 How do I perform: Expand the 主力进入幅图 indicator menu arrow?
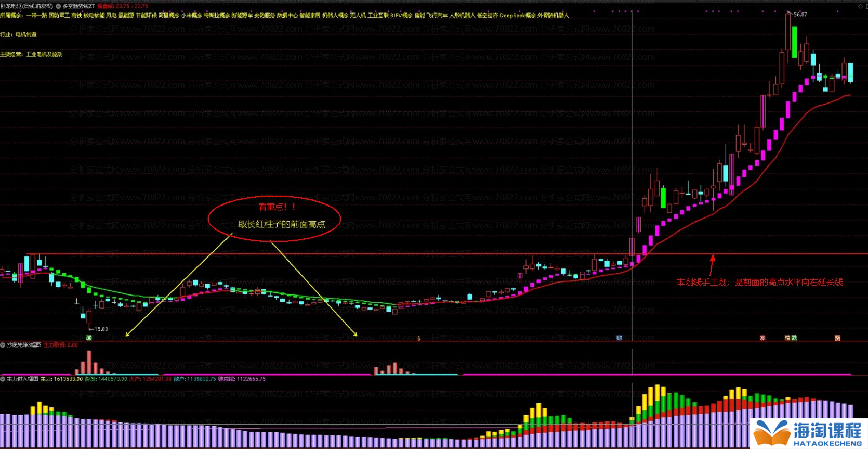tap(3, 379)
